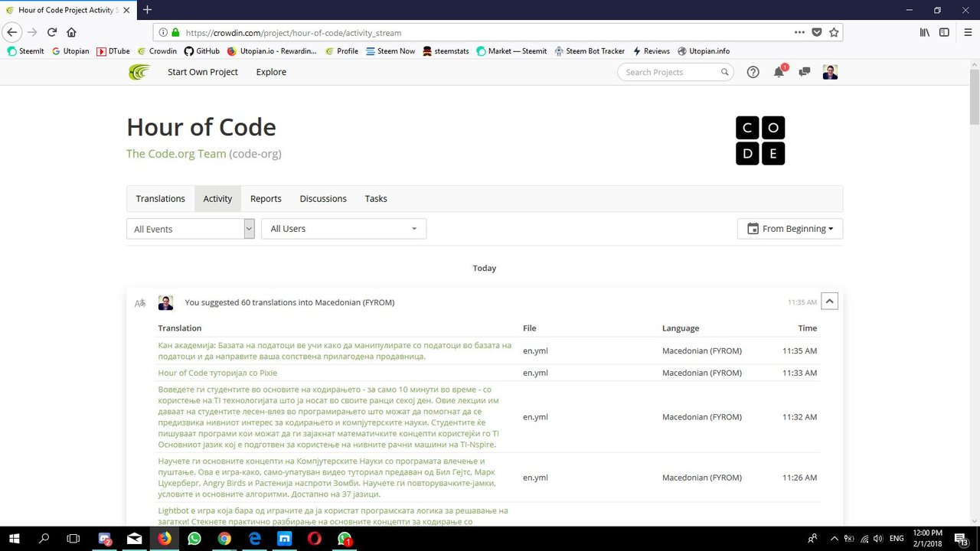Viewport: 980px width, 551px height.
Task: Open the Utopian bookmark
Action: coord(70,51)
